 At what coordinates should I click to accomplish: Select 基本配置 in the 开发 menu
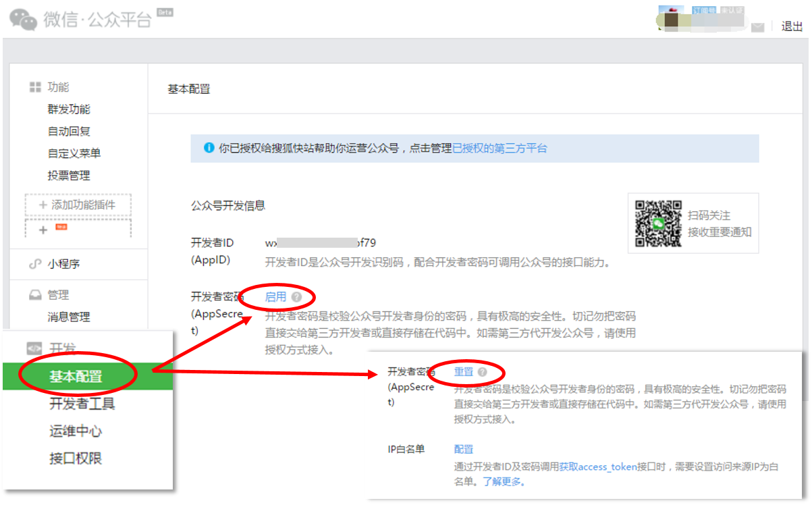coord(76,377)
